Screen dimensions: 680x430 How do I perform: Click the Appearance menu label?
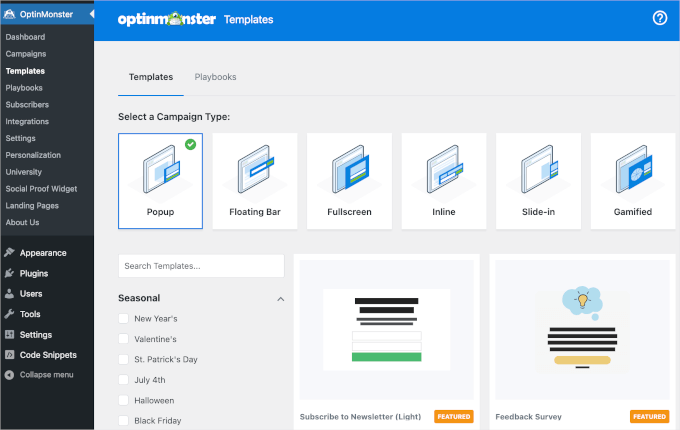pyautogui.click(x=43, y=253)
